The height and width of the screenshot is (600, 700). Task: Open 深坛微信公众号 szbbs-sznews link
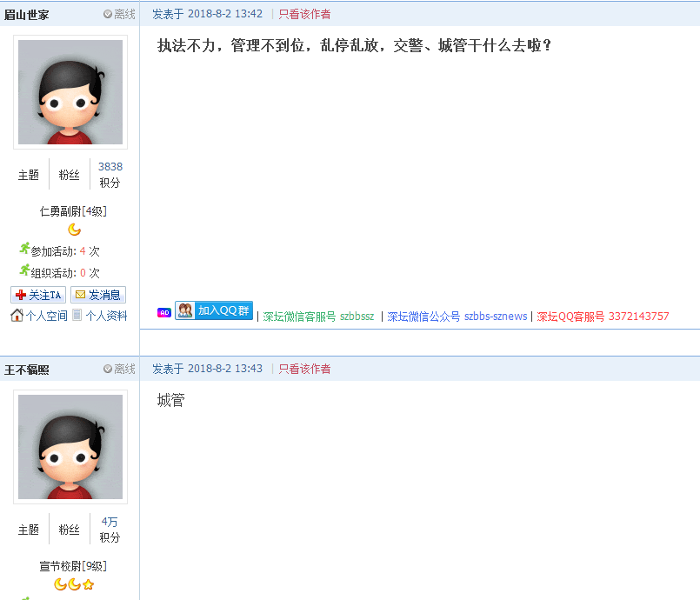[x=457, y=317]
